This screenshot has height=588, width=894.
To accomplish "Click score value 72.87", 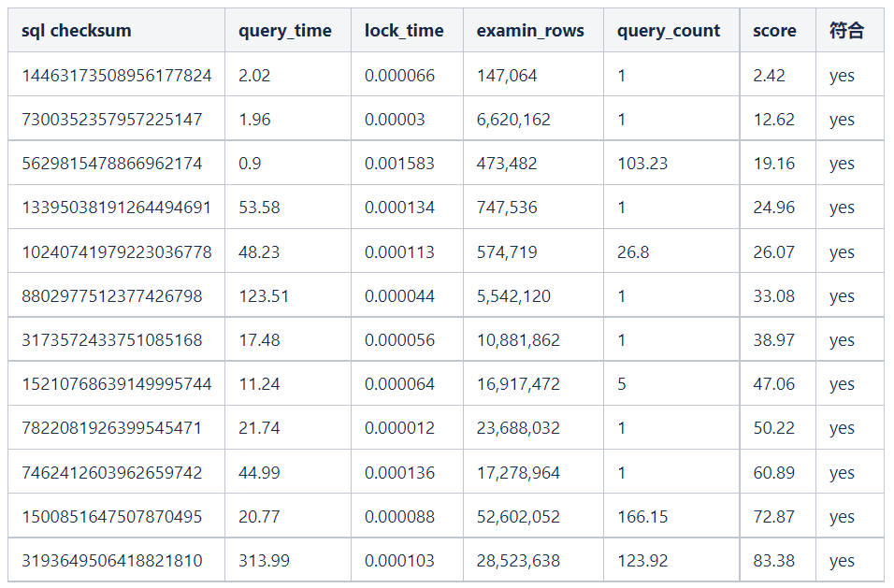I will [773, 517].
